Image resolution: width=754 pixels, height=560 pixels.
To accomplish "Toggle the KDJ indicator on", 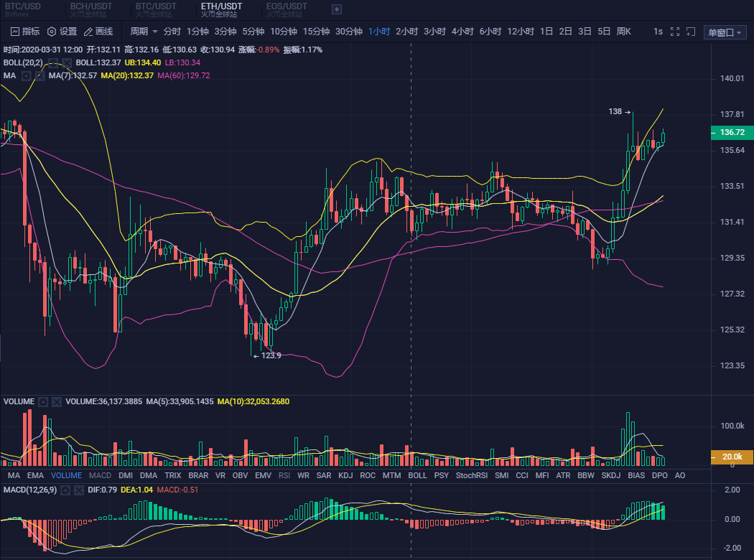I will coord(345,475).
